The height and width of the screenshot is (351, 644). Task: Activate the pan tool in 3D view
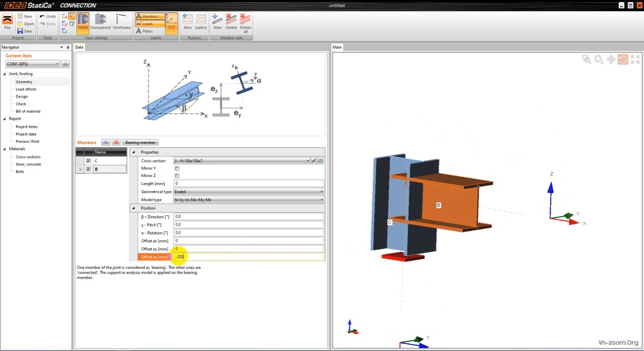[611, 60]
